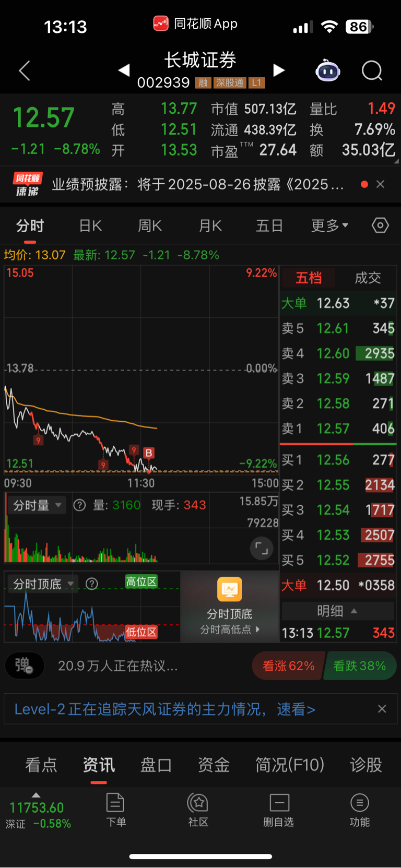Expand the 明细 detail list
401x868 pixels.
[337, 611]
